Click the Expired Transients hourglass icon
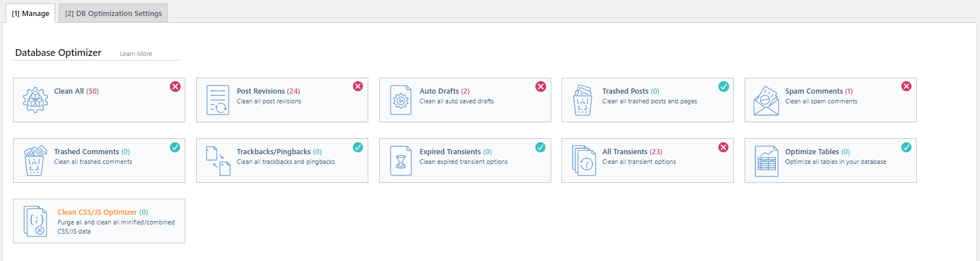 401,160
